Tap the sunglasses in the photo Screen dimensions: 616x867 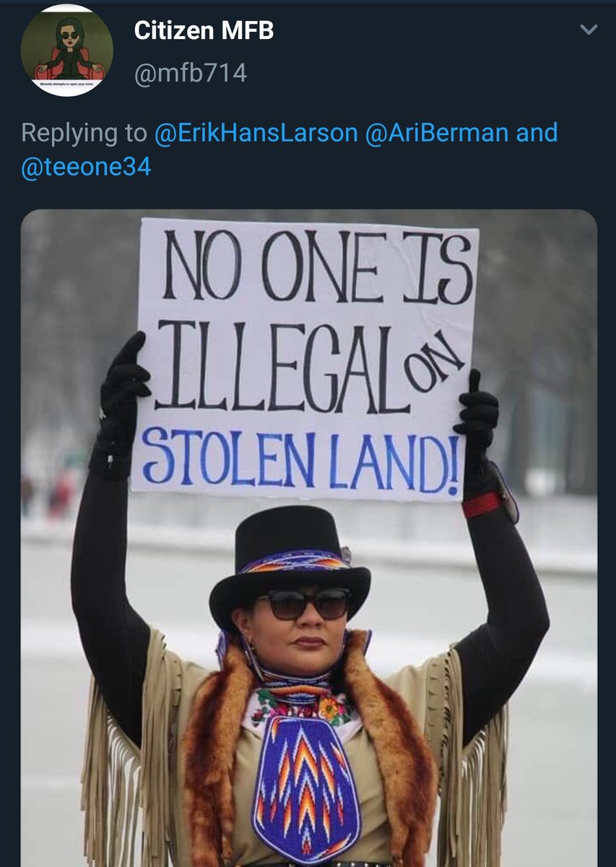click(x=303, y=604)
